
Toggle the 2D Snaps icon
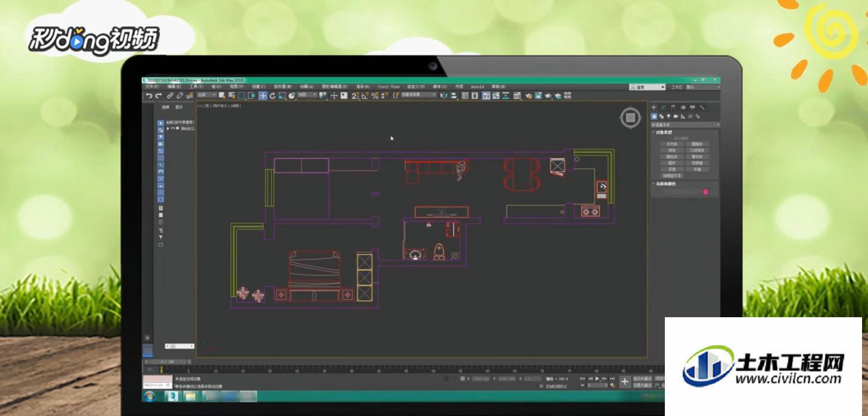pos(355,96)
